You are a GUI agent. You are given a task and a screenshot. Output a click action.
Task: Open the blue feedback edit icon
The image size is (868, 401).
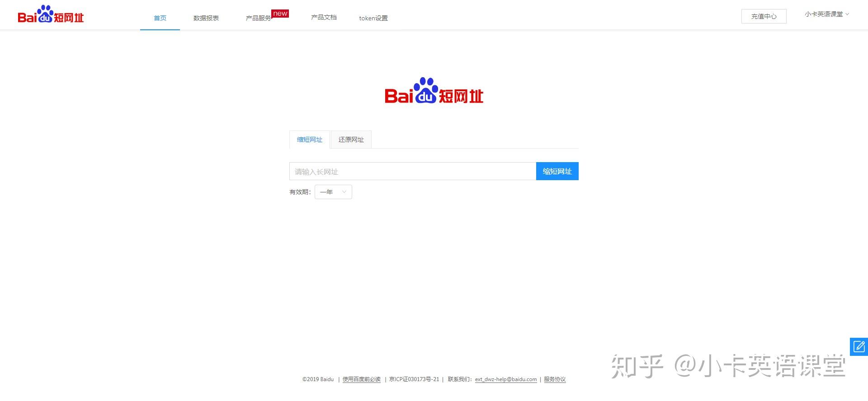(x=859, y=347)
